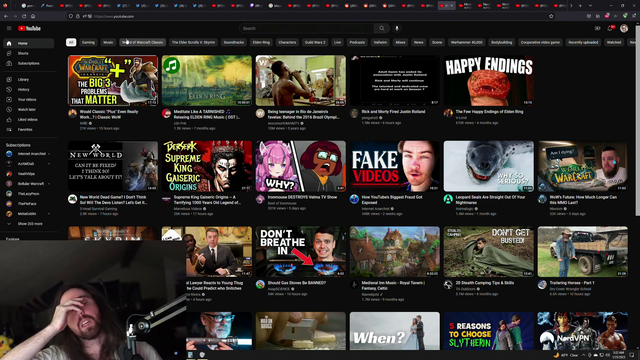640x360 pixels.
Task: Open the Happy Endings Elden Ring thumbnail
Action: click(489, 81)
